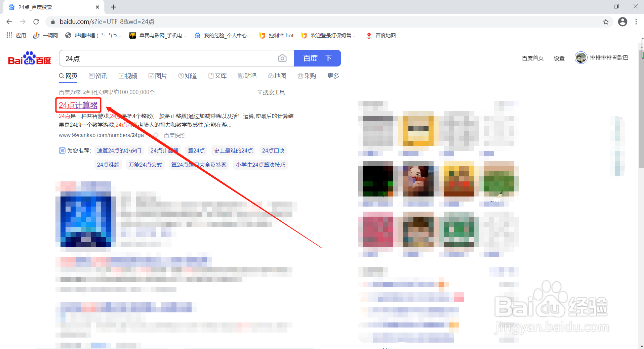Screen dimensions: 644x349
Task: Click the 百度一下 search button
Action: tap(317, 58)
